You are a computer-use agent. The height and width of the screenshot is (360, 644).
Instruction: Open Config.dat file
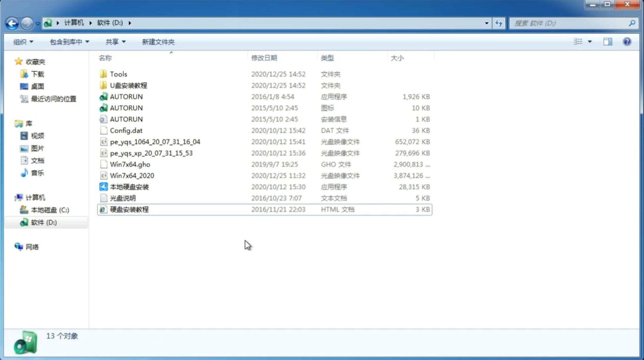[126, 130]
